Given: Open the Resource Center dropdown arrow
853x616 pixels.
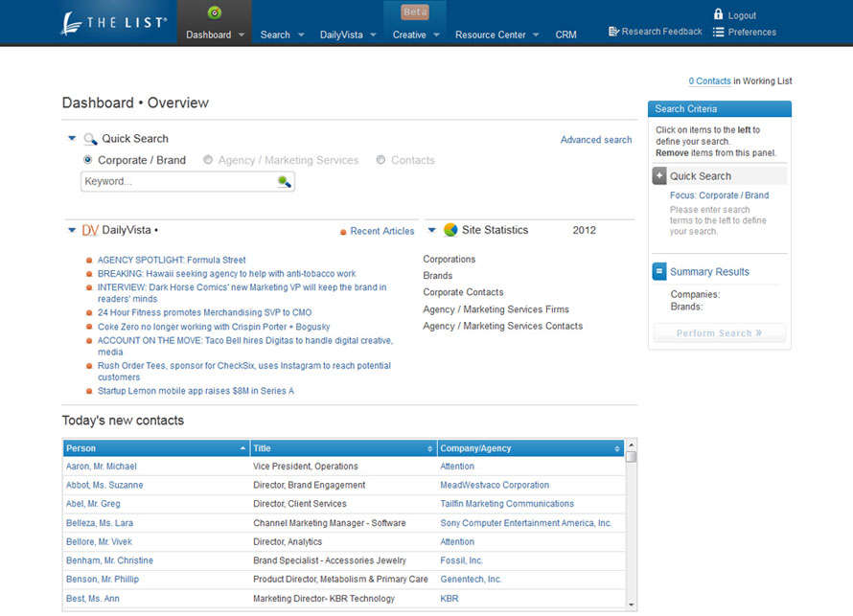Looking at the screenshot, I should coord(536,34).
